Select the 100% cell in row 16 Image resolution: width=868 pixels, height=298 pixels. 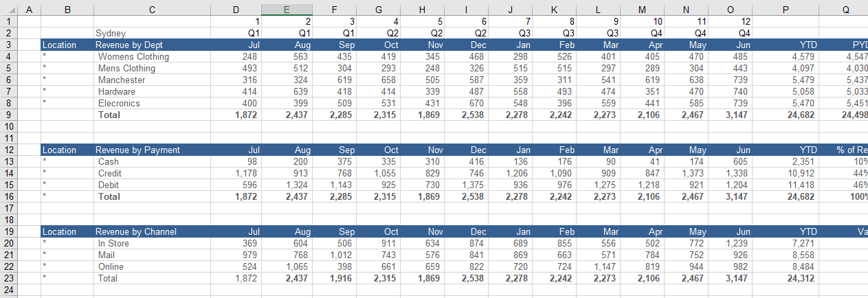coord(843,196)
